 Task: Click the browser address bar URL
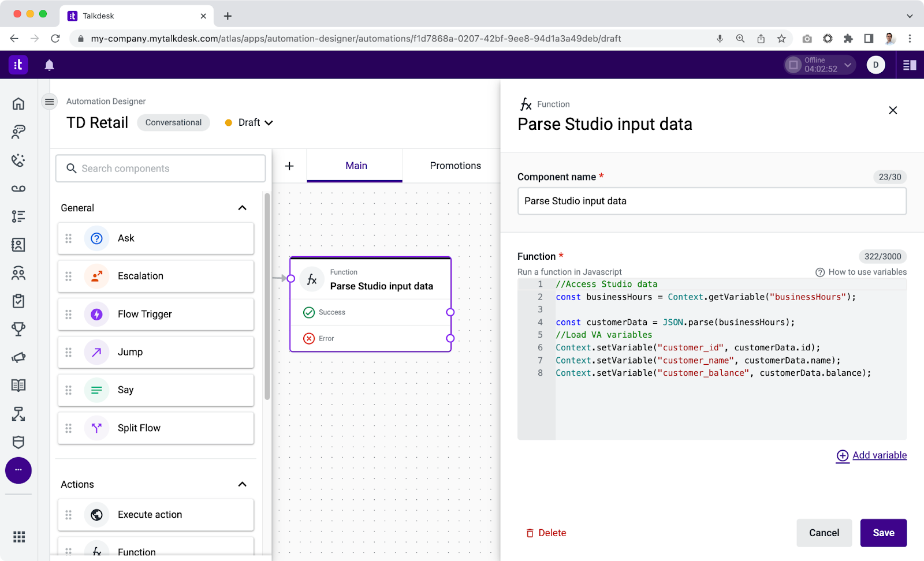click(x=356, y=39)
